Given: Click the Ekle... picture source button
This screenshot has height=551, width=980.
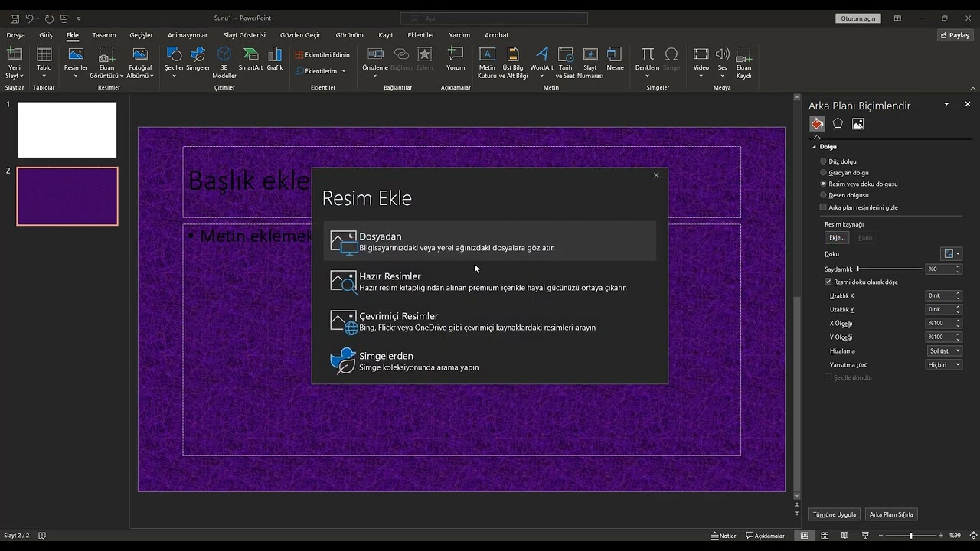Looking at the screenshot, I should point(837,238).
